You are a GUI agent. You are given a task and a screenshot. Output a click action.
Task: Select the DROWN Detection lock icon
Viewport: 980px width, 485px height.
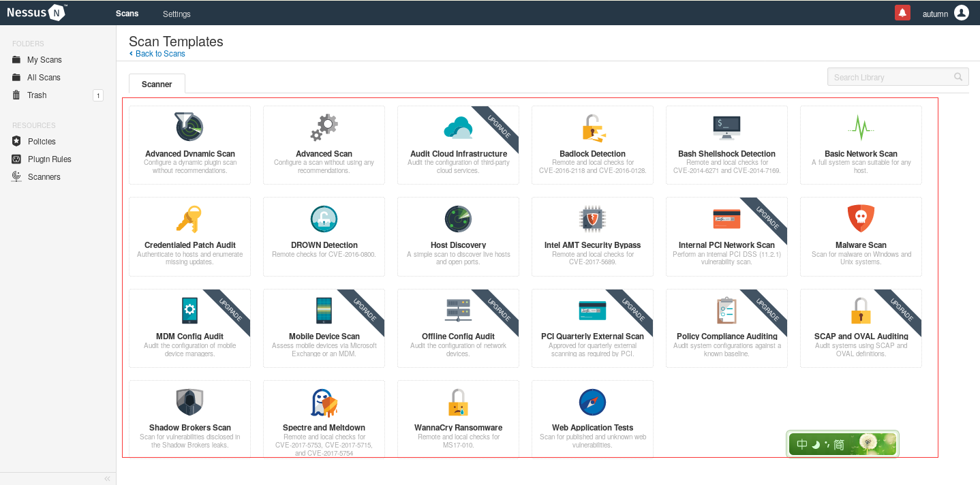tap(324, 219)
